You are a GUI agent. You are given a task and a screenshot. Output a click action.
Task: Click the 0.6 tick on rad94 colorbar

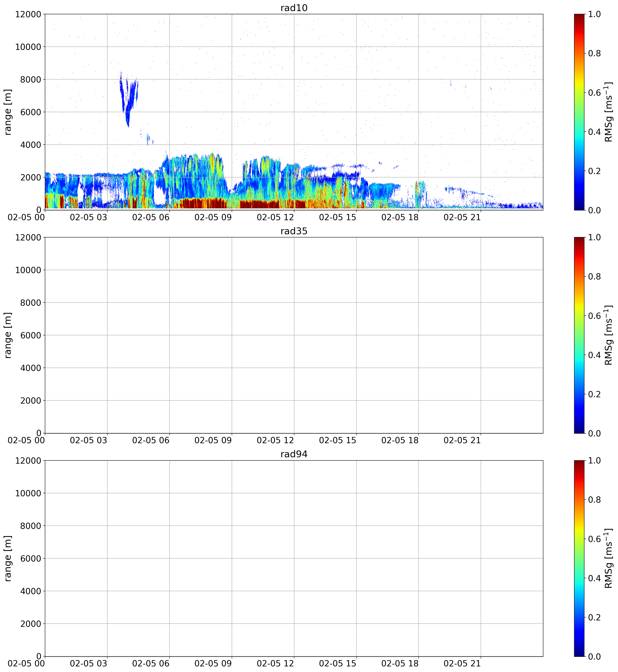pyautogui.click(x=594, y=539)
